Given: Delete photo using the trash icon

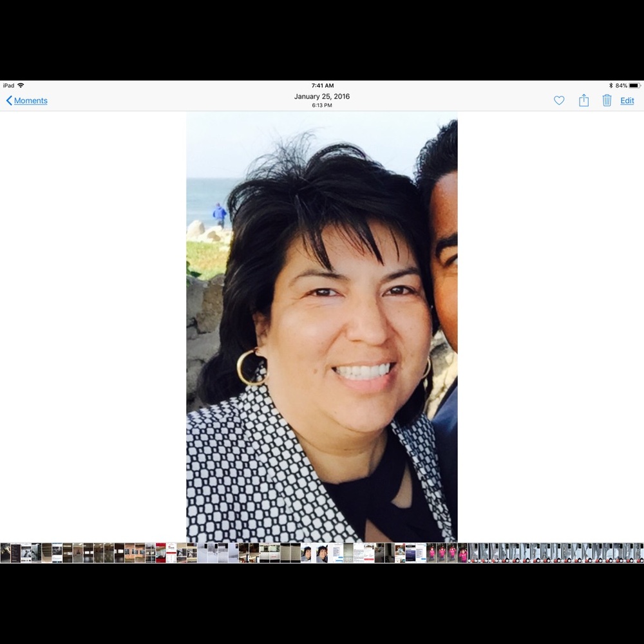Looking at the screenshot, I should tap(607, 100).
